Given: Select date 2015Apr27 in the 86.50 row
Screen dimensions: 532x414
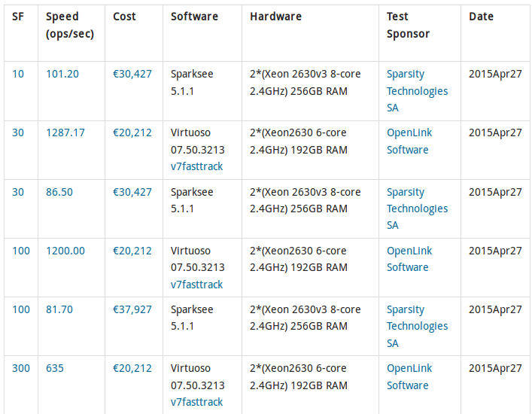Looking at the screenshot, I should point(495,192).
